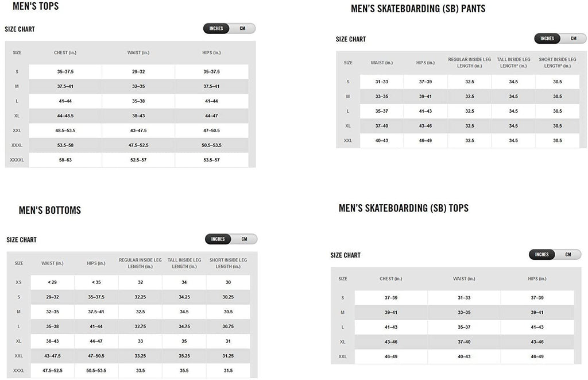Viewport: 588px width, 380px height.
Task: Switch SB Tops chart to CM units
Action: [568, 254]
